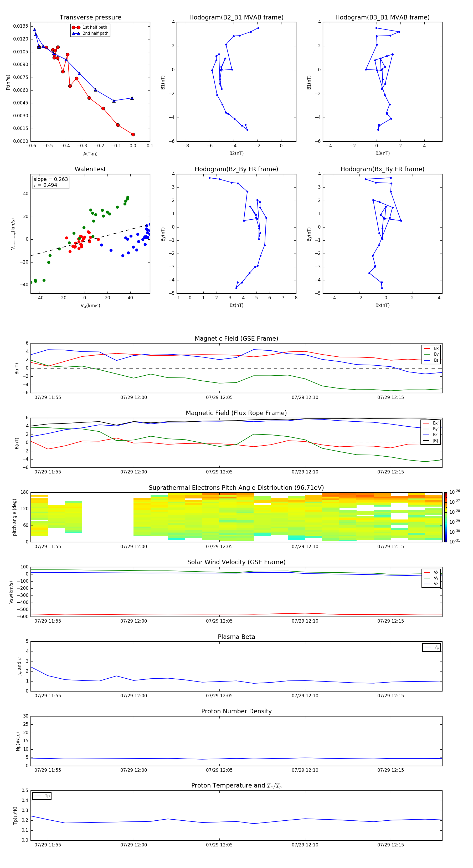The height and width of the screenshot is (868, 473).
Task: Click the 'A(T·m)' x-axis label
Action: click(90, 154)
